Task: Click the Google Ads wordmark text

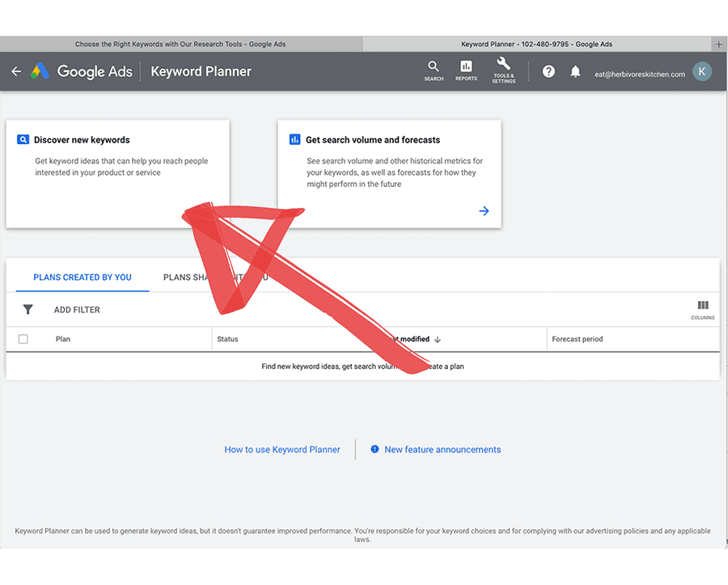Action: point(95,71)
